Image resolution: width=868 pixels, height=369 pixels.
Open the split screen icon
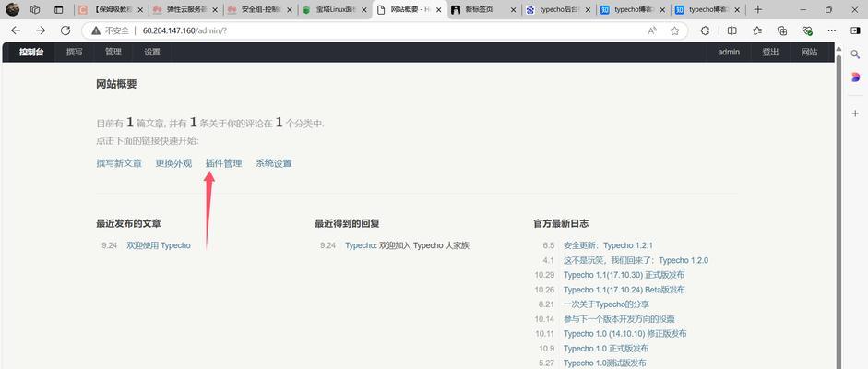pyautogui.click(x=731, y=31)
